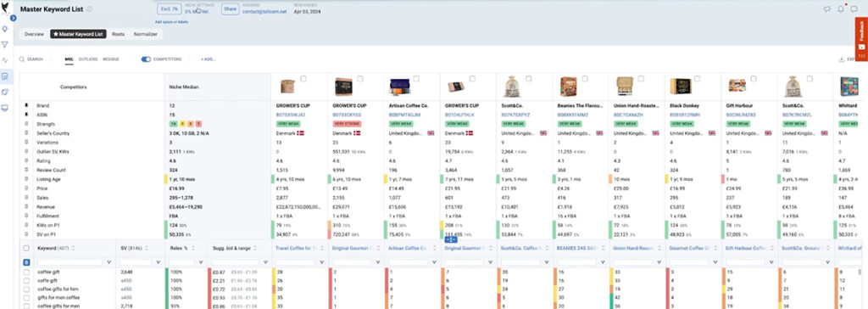
Task: Open the notifications bell
Action: (841, 8)
